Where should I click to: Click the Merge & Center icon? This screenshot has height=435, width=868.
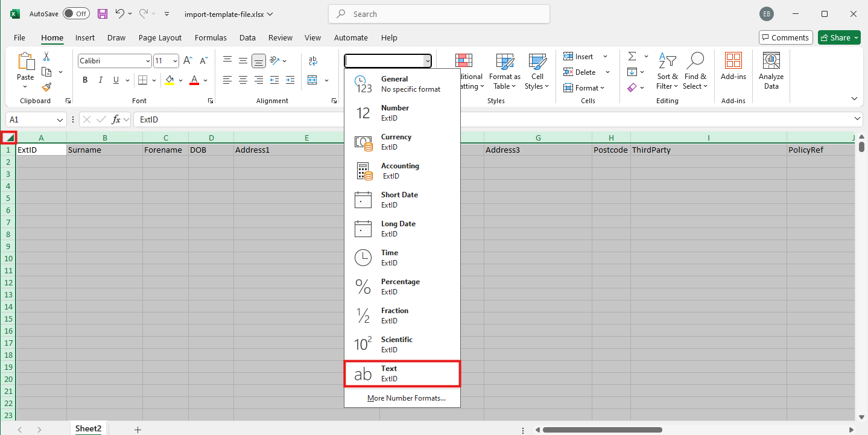click(x=312, y=80)
